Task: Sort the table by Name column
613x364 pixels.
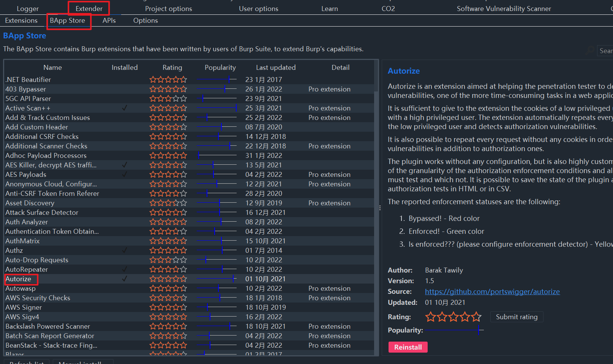Action: (52, 67)
